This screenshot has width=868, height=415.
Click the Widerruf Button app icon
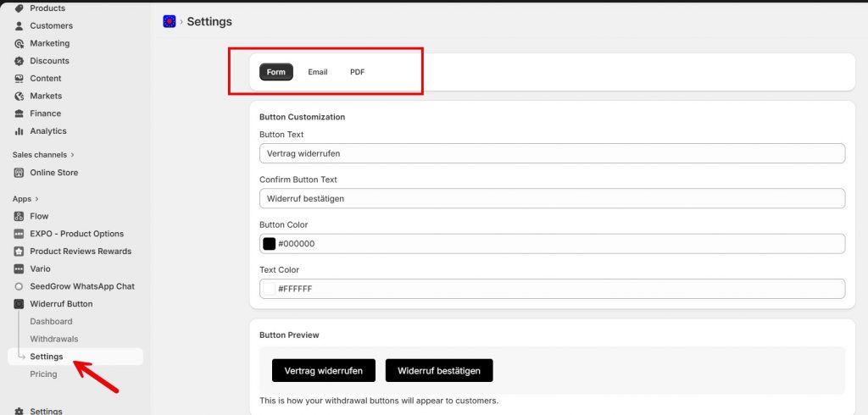[x=19, y=304]
